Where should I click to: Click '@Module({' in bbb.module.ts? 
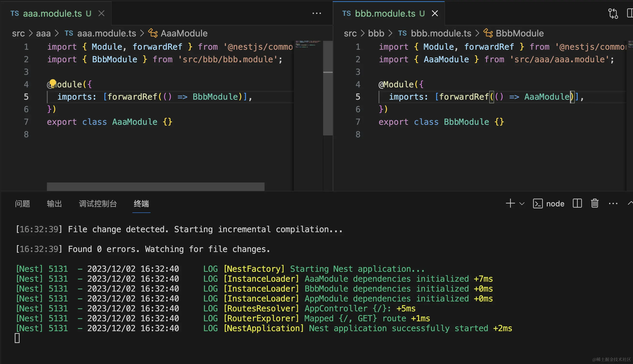coord(401,84)
